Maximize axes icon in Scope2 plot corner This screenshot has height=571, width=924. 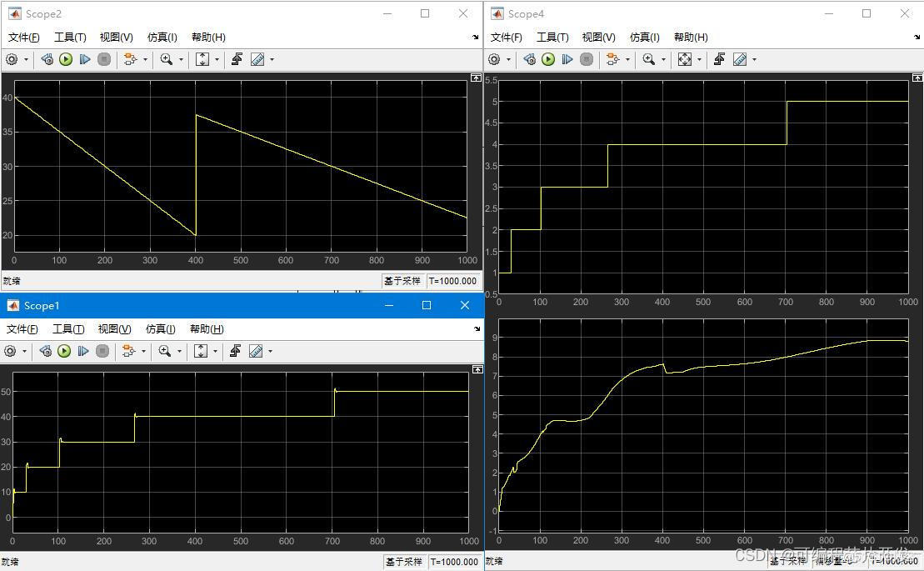pyautogui.click(x=476, y=78)
